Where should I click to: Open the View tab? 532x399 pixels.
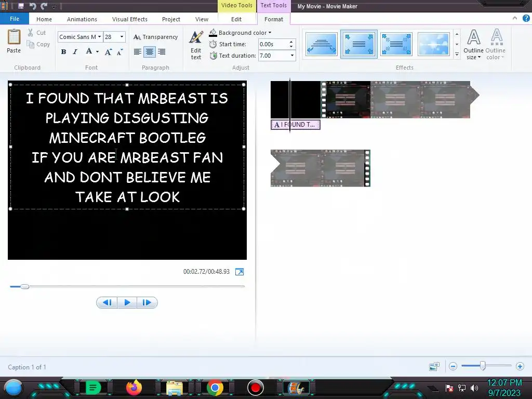(202, 19)
